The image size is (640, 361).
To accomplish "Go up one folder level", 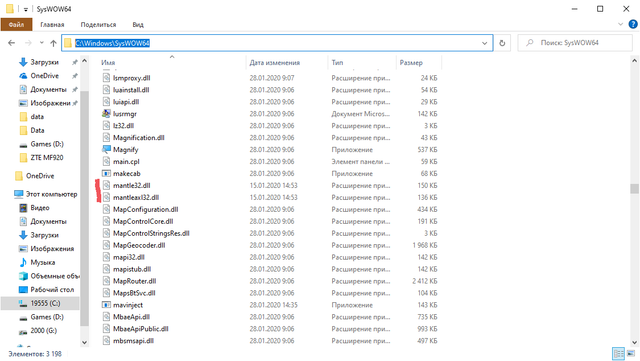I will (x=53, y=43).
